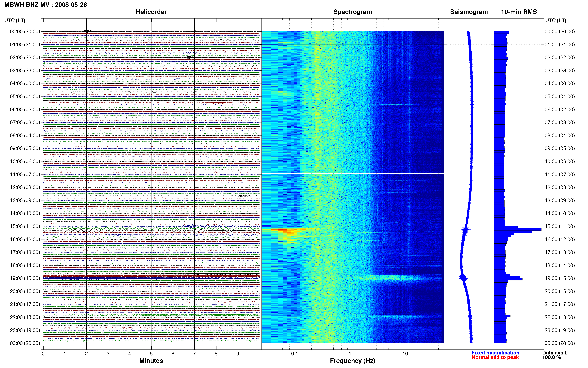Click 20:00 (16:00) on the RMS panel time axis
Screen dimensions: 588x368
click(x=560, y=291)
